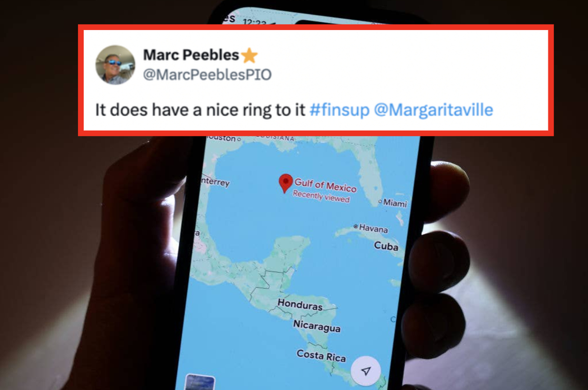
Task: Tap the my-location arrow button
Action: coord(366,371)
